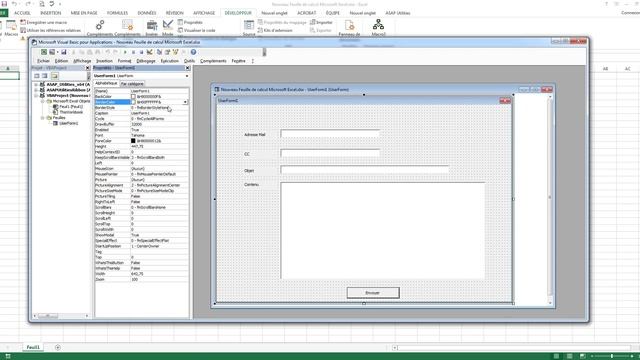The width and height of the screenshot is (640, 360).
Task: Expand the ASAP_Utilities project node
Action: point(36,84)
